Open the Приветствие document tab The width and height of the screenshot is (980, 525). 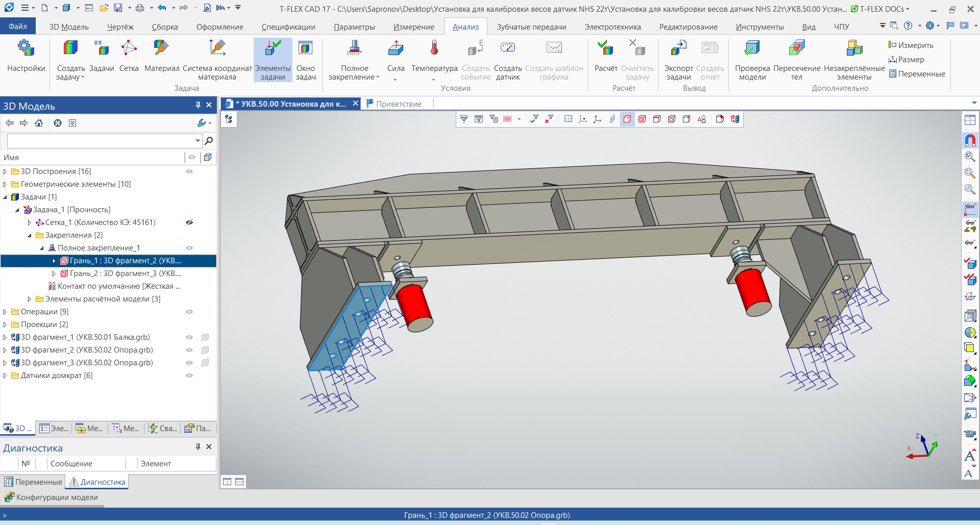click(399, 104)
